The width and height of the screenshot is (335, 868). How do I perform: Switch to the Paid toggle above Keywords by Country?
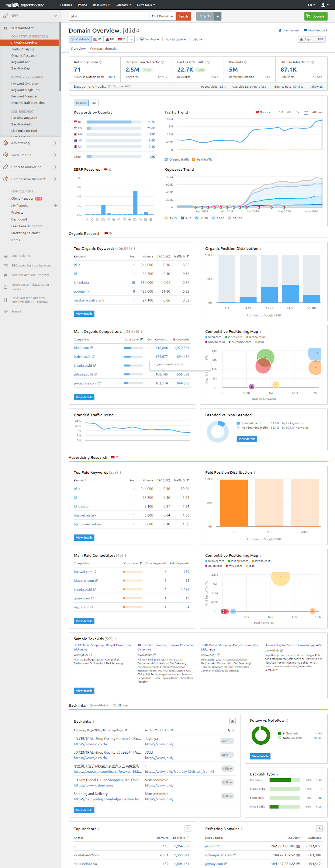point(94,103)
